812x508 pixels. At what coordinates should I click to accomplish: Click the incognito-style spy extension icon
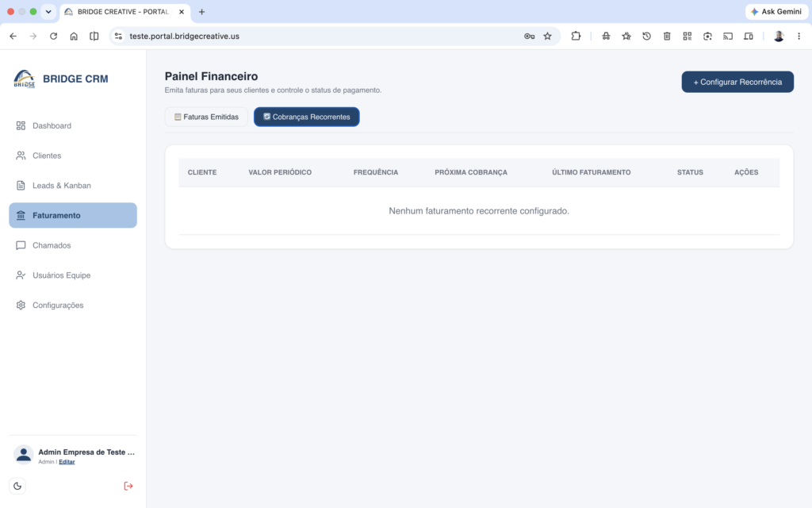[x=606, y=37]
